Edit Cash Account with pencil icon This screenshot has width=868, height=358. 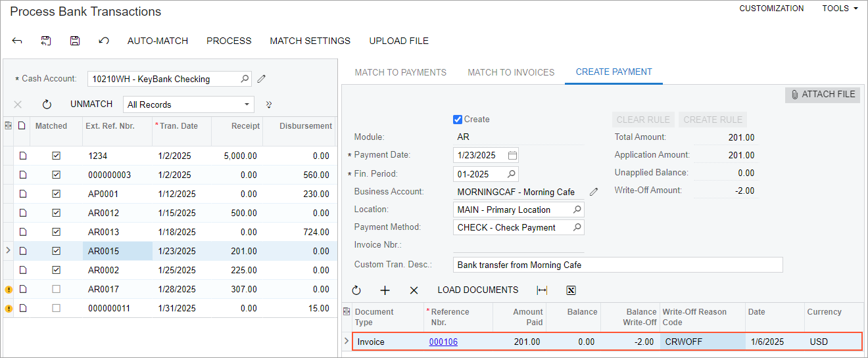[x=262, y=79]
